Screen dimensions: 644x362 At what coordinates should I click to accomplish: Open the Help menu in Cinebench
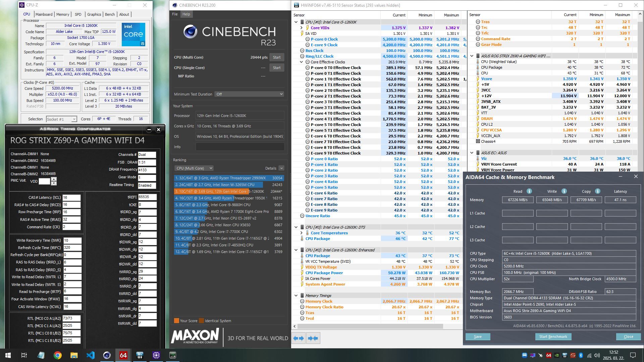point(186,14)
